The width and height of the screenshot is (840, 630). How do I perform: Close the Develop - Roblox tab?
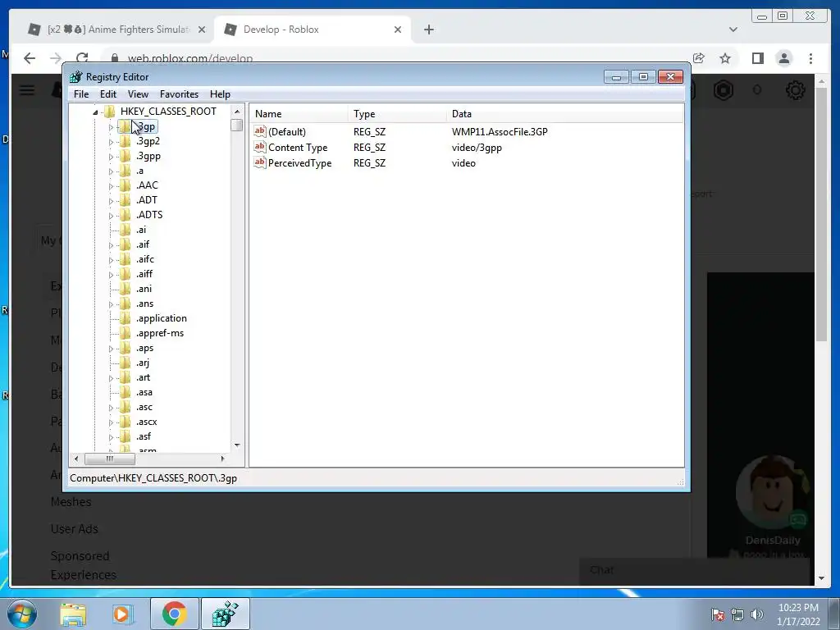pos(398,30)
